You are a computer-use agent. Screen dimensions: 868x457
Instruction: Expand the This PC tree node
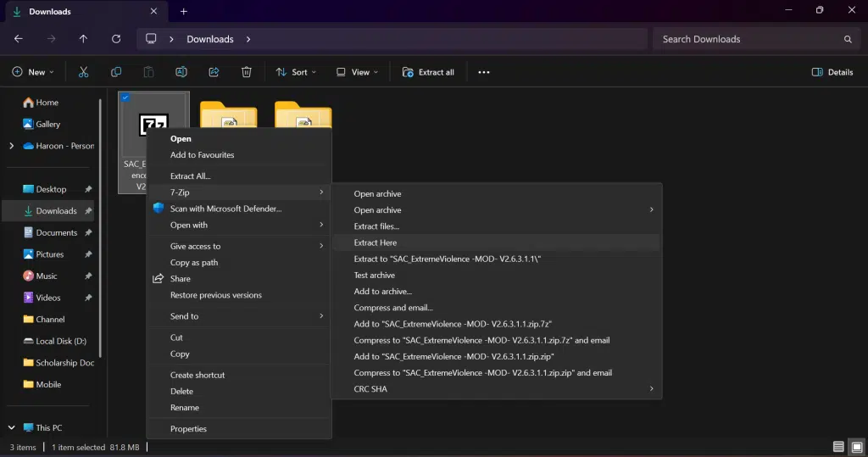[11, 427]
